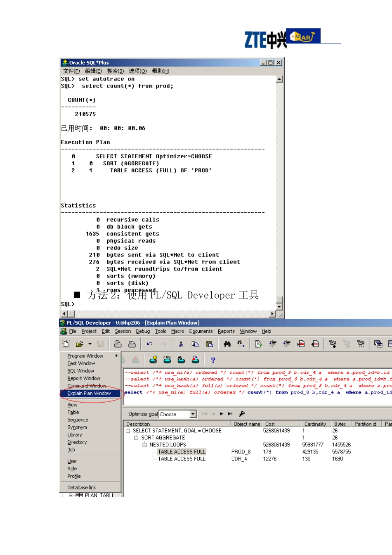Open the Session menu
Screen dimensions: 392x555
pos(123,331)
